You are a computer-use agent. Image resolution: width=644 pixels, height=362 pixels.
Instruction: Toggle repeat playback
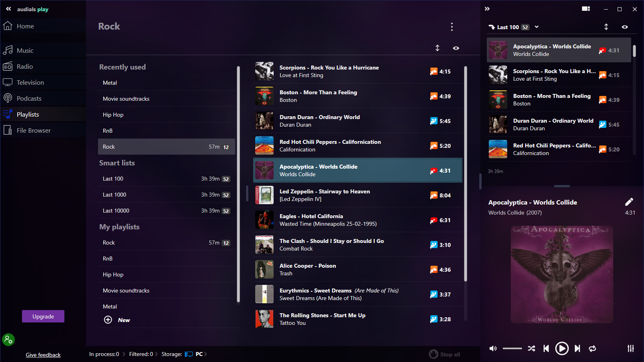[592, 348]
